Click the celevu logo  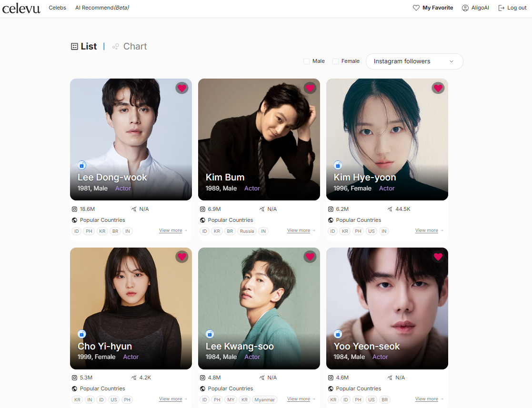click(x=21, y=8)
